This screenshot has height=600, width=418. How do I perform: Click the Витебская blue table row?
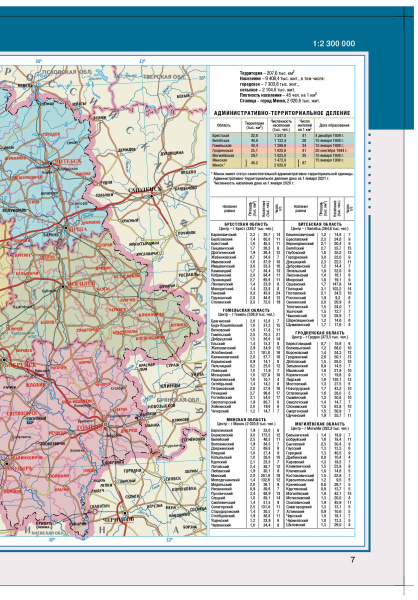[x=282, y=141]
